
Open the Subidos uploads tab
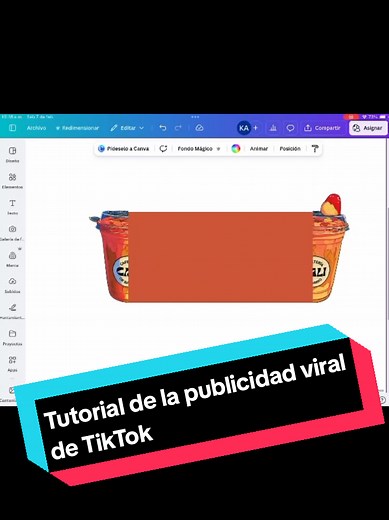point(12,285)
